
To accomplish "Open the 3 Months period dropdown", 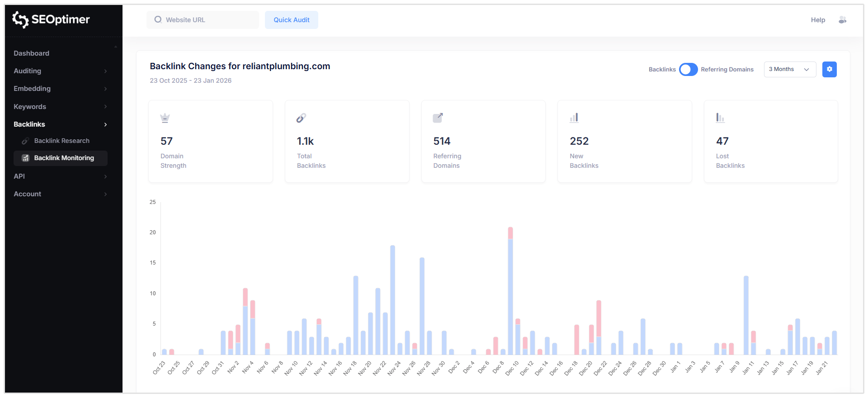I will point(789,69).
